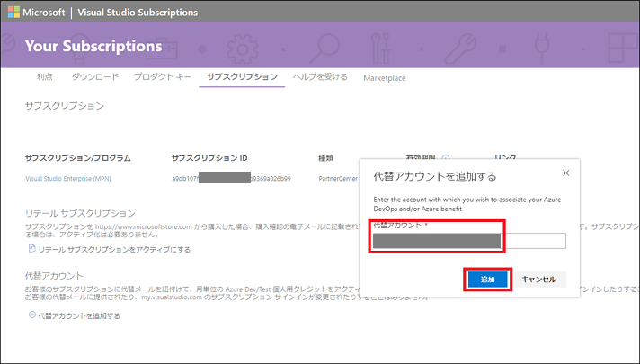The height and width of the screenshot is (364, 640).
Task: Click the Microsoft header text
Action: pos(44,13)
